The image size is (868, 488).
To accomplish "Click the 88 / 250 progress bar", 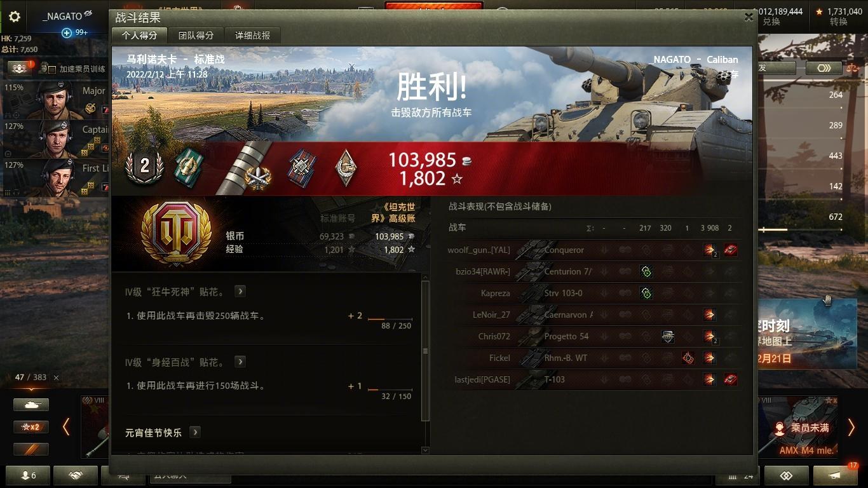I will click(390, 319).
